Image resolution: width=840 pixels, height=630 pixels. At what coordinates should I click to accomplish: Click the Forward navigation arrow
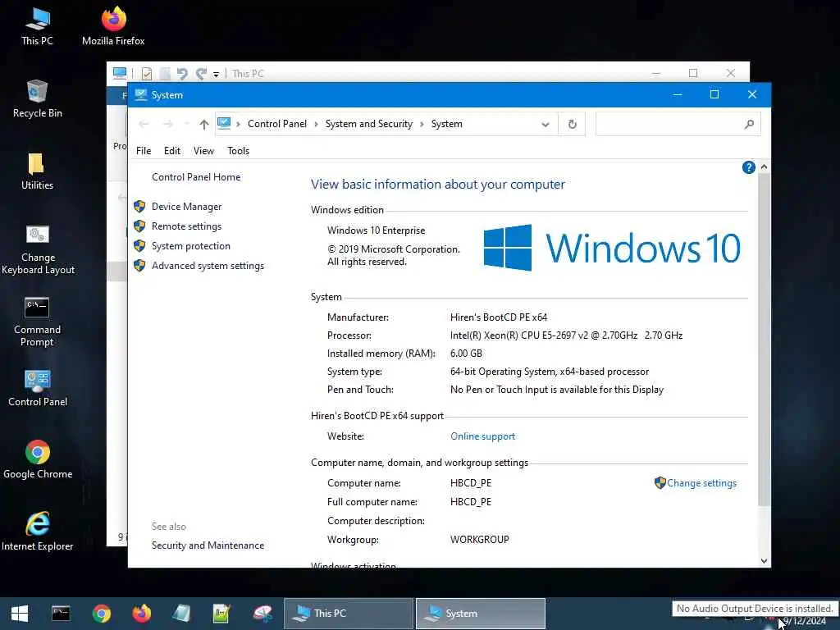click(167, 125)
